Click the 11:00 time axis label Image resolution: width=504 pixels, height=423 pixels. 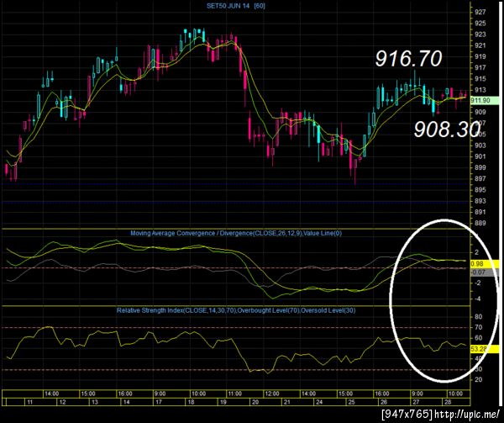235,394
